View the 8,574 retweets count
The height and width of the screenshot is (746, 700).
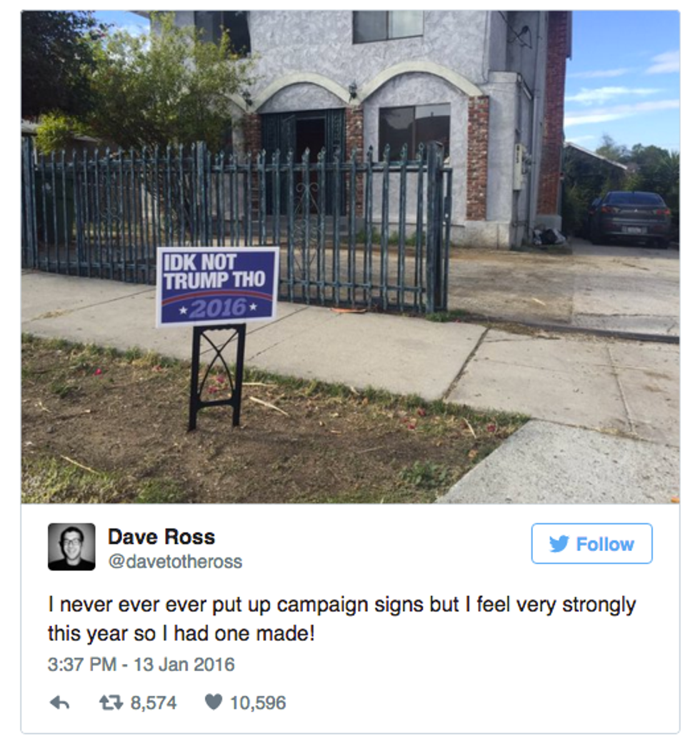[x=154, y=702]
